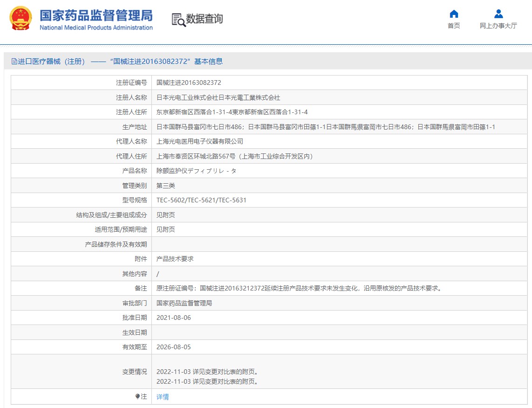Image resolution: width=532 pixels, height=408 pixels.
Task: Click the 代理人住所 row label
Action: point(132,156)
